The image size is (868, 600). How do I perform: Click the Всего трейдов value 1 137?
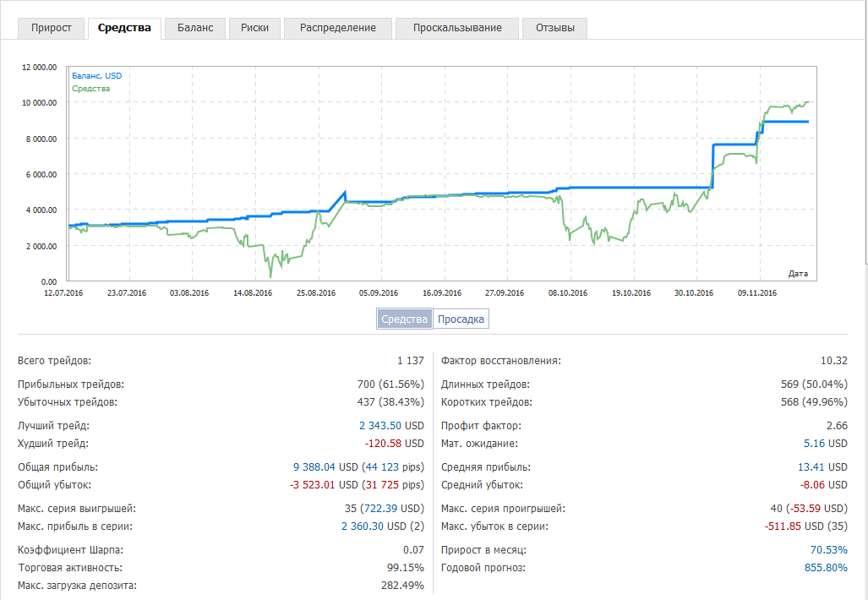point(410,361)
